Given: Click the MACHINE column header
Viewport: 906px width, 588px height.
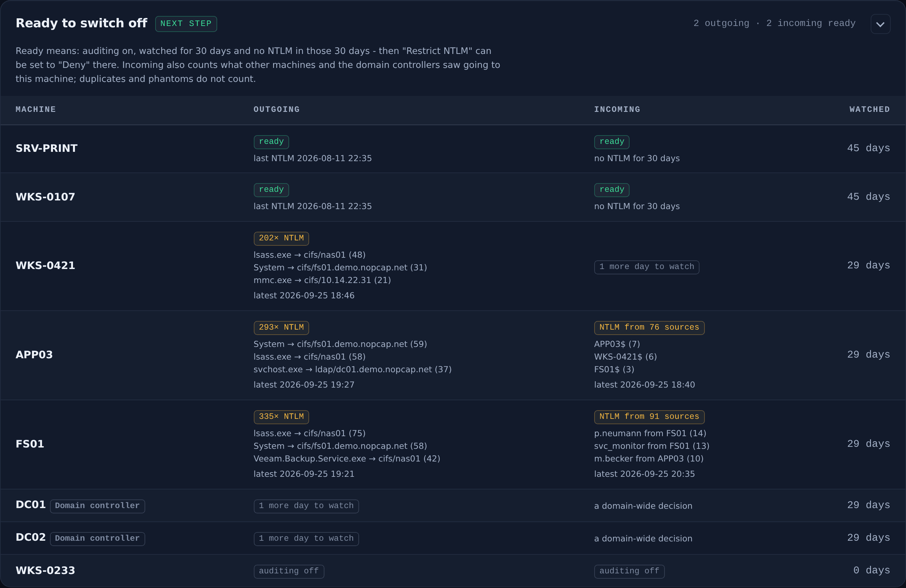Looking at the screenshot, I should pos(36,110).
